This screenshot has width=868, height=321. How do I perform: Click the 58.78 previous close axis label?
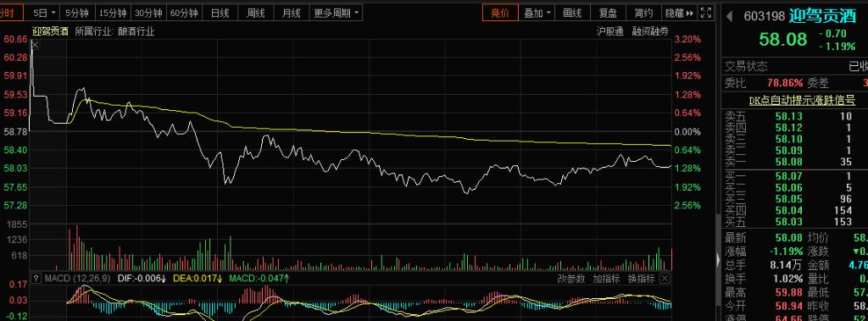[x=15, y=132]
